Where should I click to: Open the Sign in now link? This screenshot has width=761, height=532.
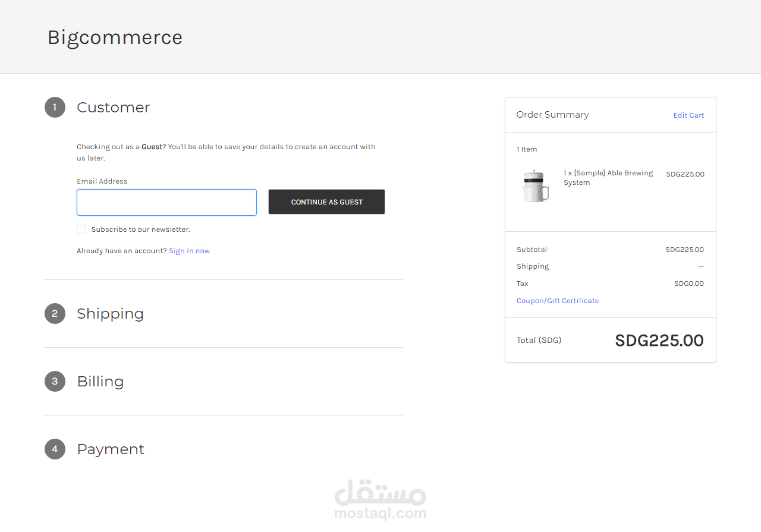(x=189, y=251)
